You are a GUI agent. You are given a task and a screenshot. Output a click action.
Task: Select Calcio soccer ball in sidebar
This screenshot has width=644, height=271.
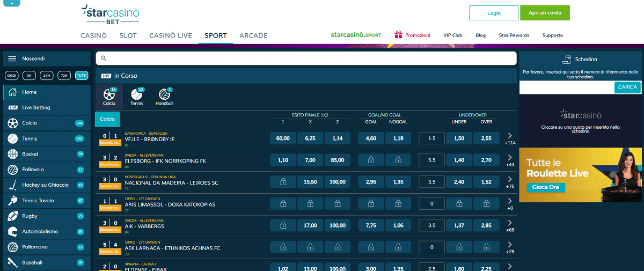[x=13, y=123]
